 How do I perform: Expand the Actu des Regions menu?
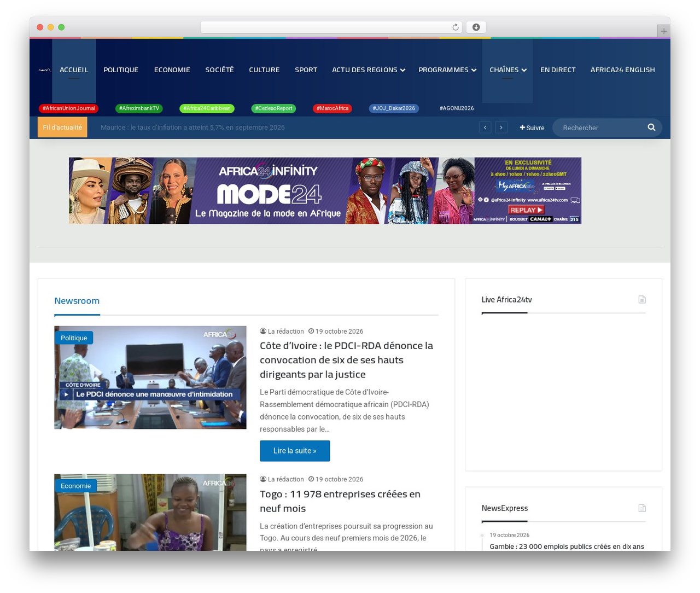coord(369,70)
